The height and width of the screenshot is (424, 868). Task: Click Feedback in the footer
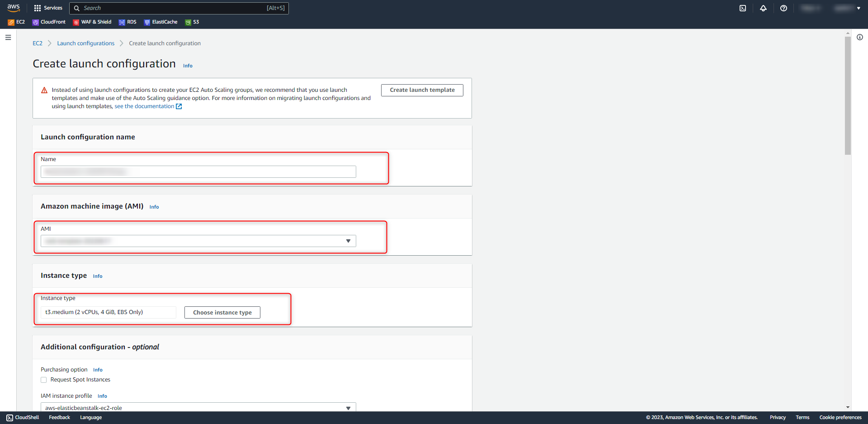point(60,418)
